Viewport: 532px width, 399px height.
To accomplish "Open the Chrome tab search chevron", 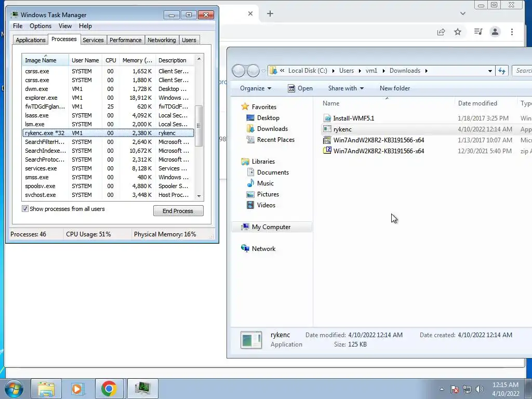I will 463,14.
